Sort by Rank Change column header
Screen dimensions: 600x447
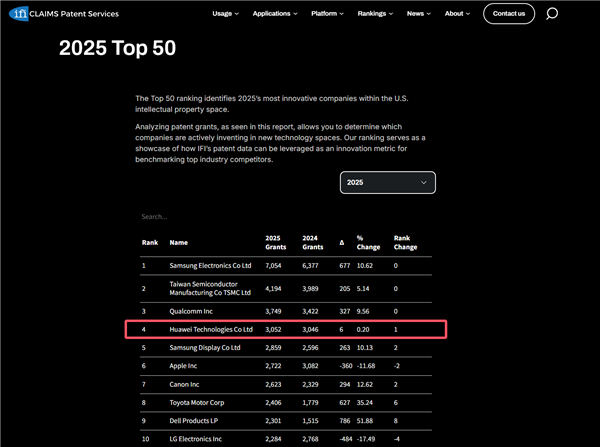tap(405, 242)
